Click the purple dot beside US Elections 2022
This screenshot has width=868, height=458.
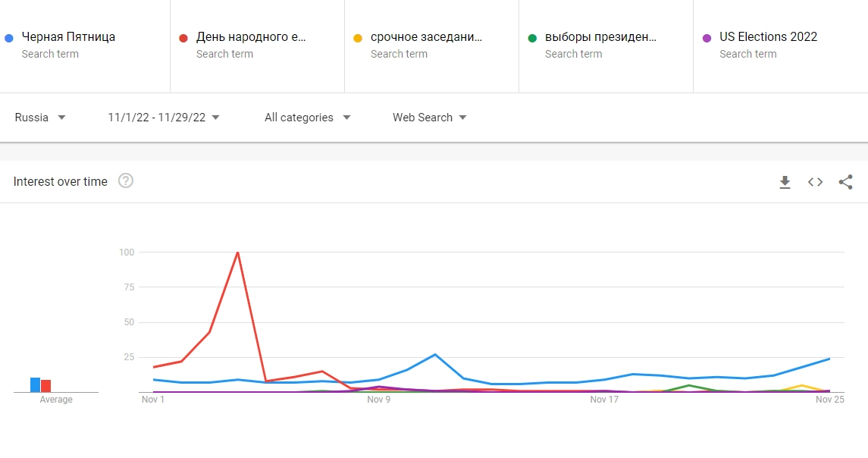[x=707, y=38]
